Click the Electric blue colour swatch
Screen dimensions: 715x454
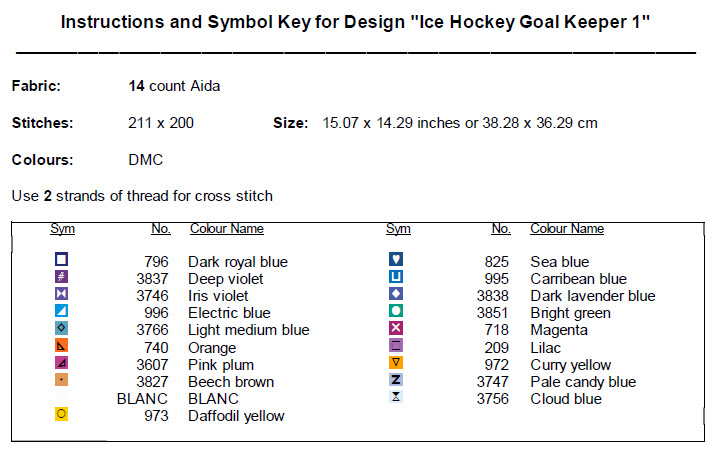click(62, 311)
